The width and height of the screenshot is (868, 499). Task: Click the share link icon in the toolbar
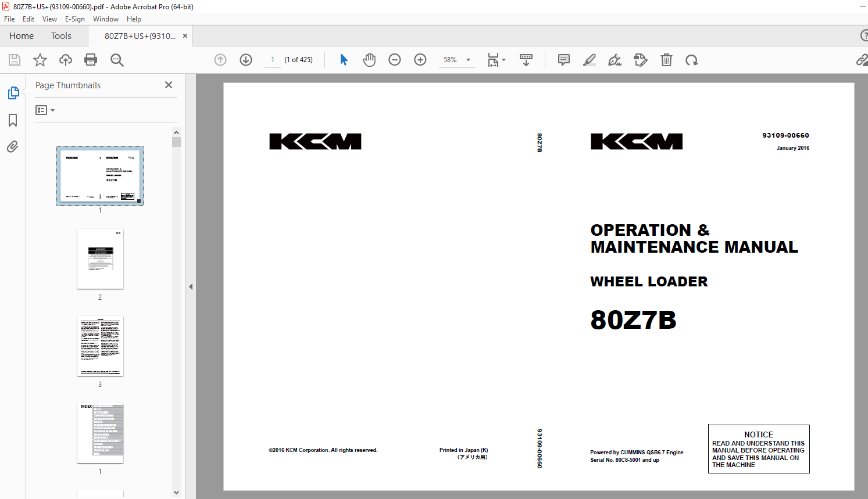(x=862, y=60)
